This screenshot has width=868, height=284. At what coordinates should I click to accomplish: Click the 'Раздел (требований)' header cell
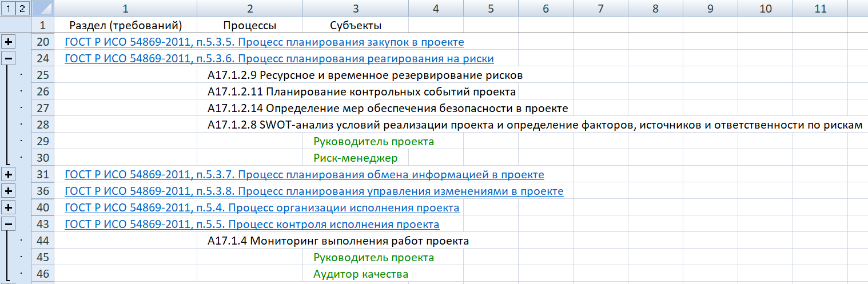[125, 26]
